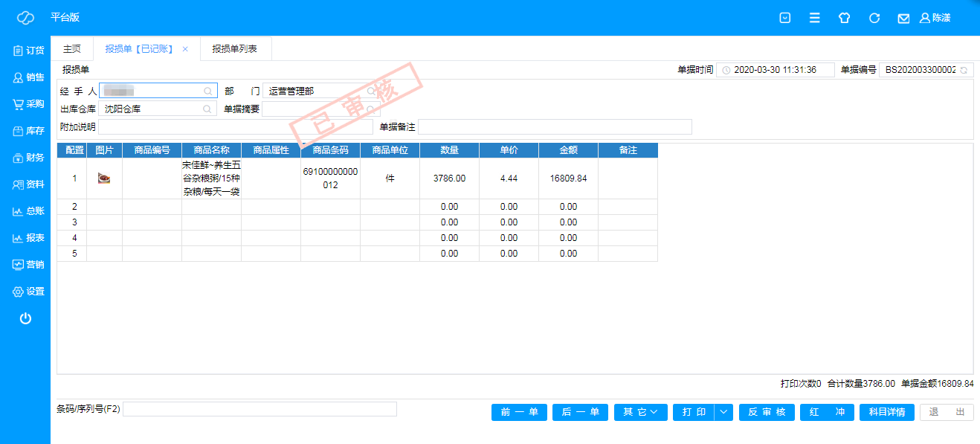This screenshot has width=980, height=444.
Task: Open the 销售 sidebar module
Action: pos(28,77)
